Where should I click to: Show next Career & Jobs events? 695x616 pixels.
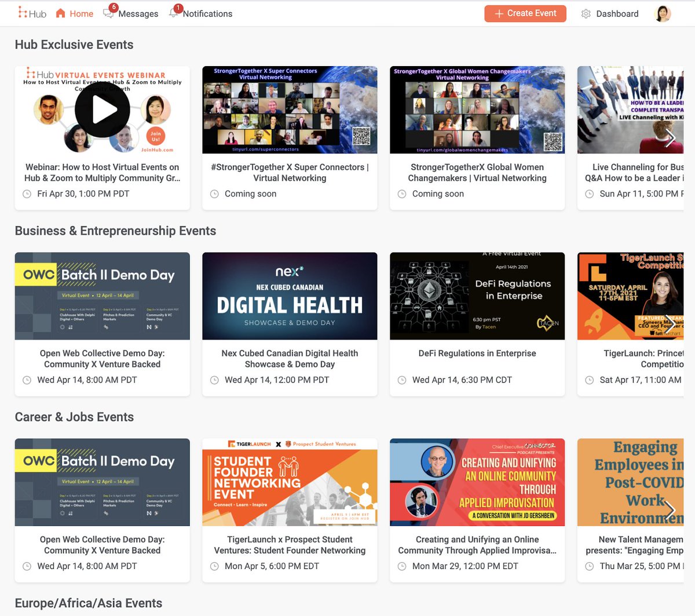[x=670, y=511]
